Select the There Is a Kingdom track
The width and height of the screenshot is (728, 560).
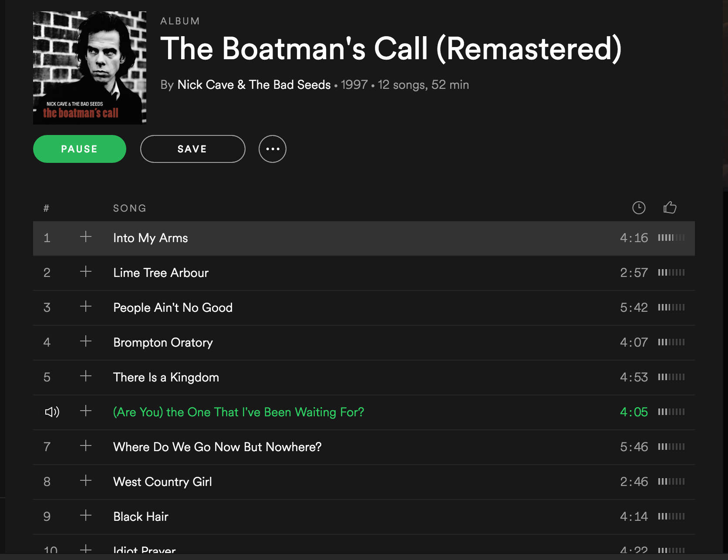point(166,377)
